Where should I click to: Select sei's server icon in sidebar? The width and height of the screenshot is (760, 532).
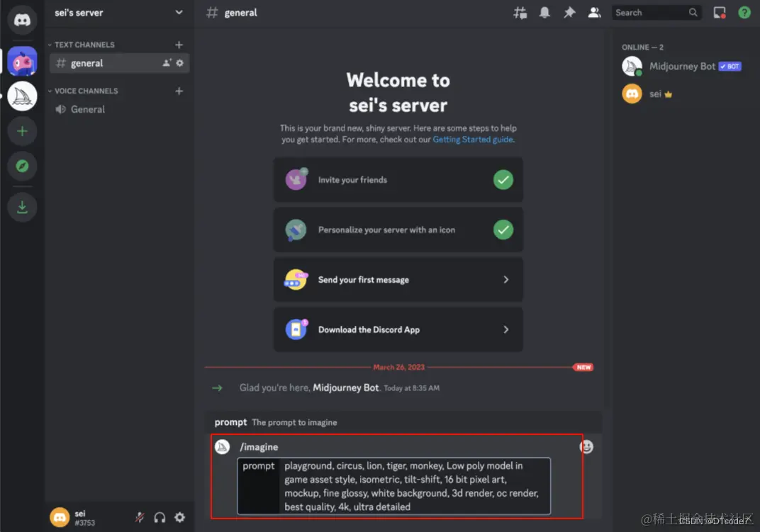click(22, 62)
